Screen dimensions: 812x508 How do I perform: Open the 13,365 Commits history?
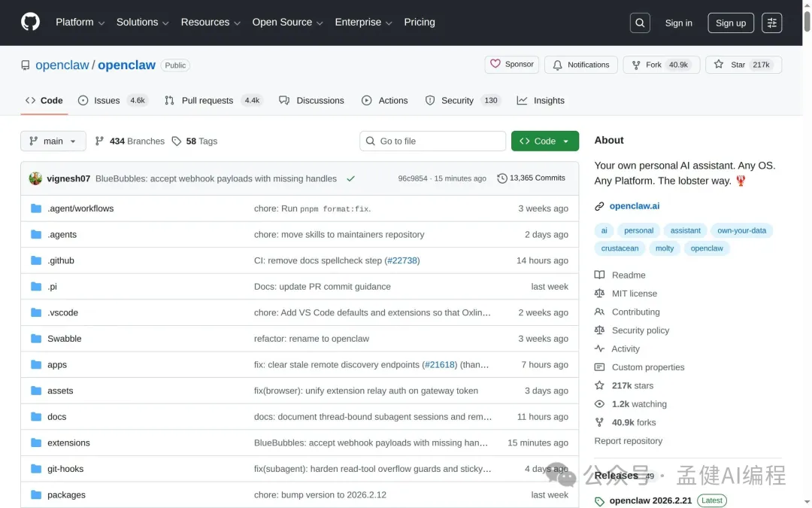click(x=531, y=178)
